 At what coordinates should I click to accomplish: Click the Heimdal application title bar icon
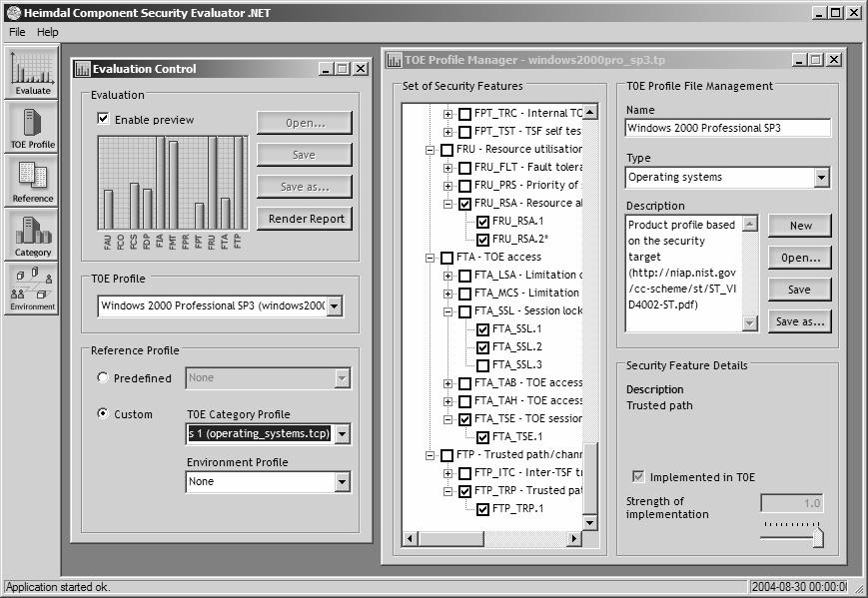click(x=13, y=12)
